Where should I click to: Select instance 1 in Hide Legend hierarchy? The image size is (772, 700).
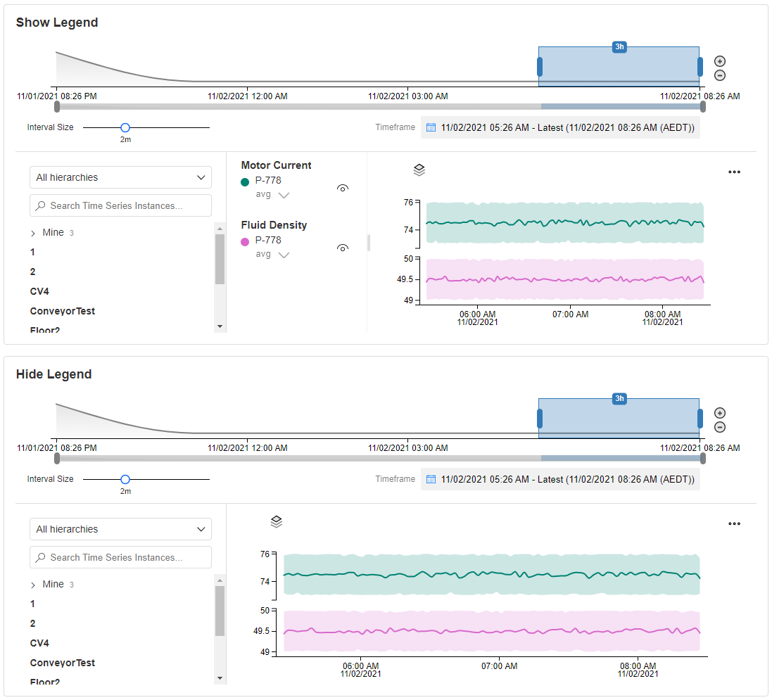[32, 604]
